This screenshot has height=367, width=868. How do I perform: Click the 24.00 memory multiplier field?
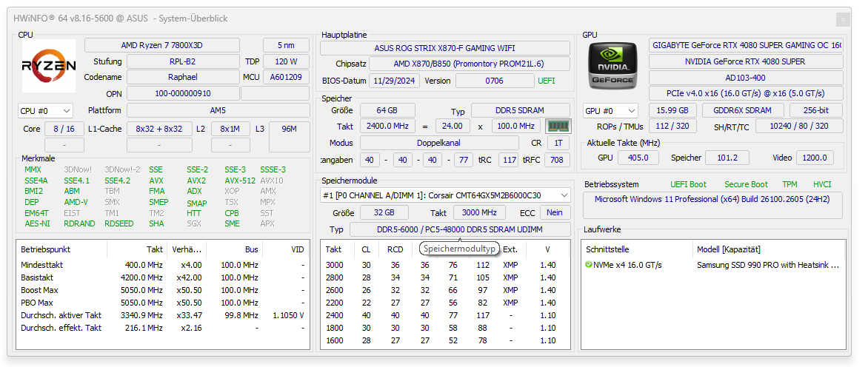(453, 126)
